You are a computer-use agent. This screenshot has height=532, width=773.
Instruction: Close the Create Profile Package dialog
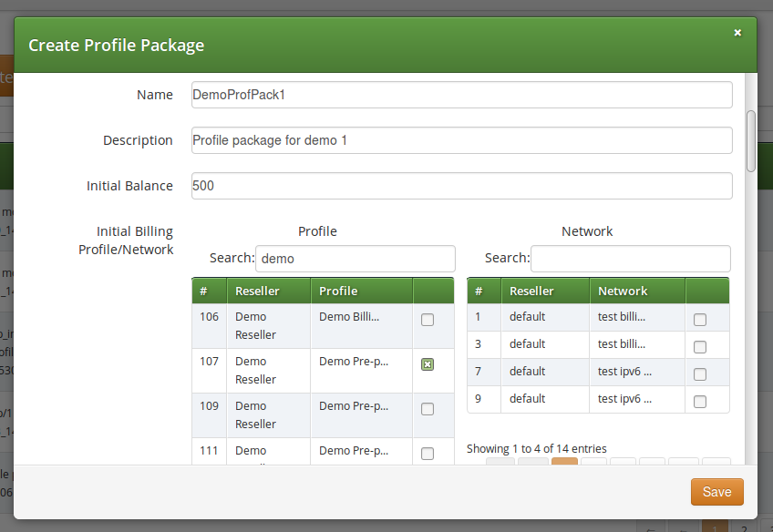[x=737, y=32]
